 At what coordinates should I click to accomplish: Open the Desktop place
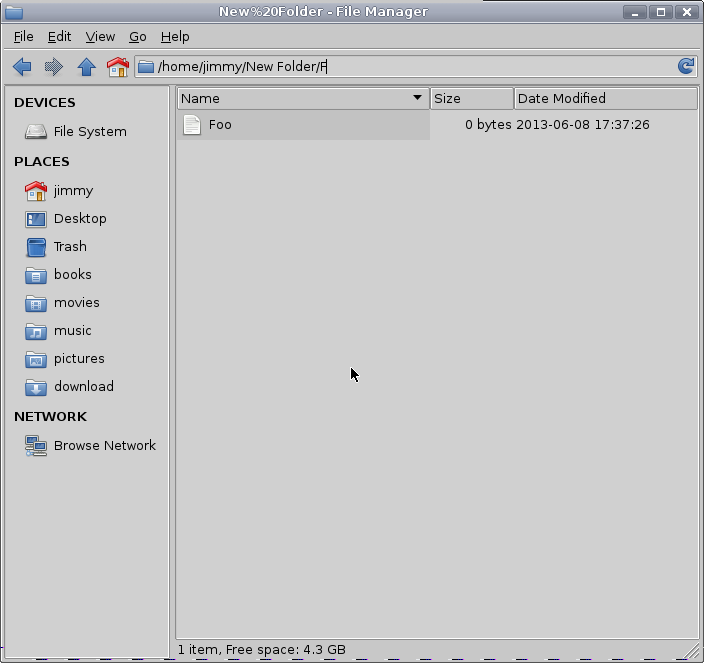click(79, 218)
